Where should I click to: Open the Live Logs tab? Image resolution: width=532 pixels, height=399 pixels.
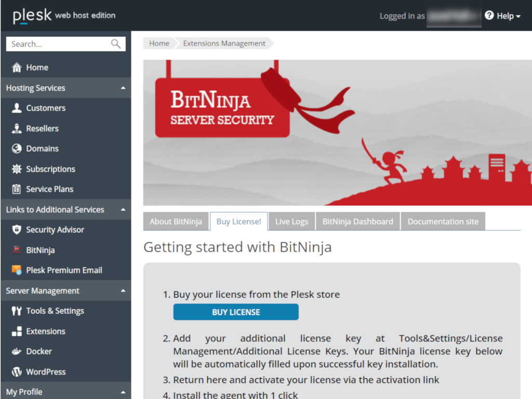tap(292, 221)
